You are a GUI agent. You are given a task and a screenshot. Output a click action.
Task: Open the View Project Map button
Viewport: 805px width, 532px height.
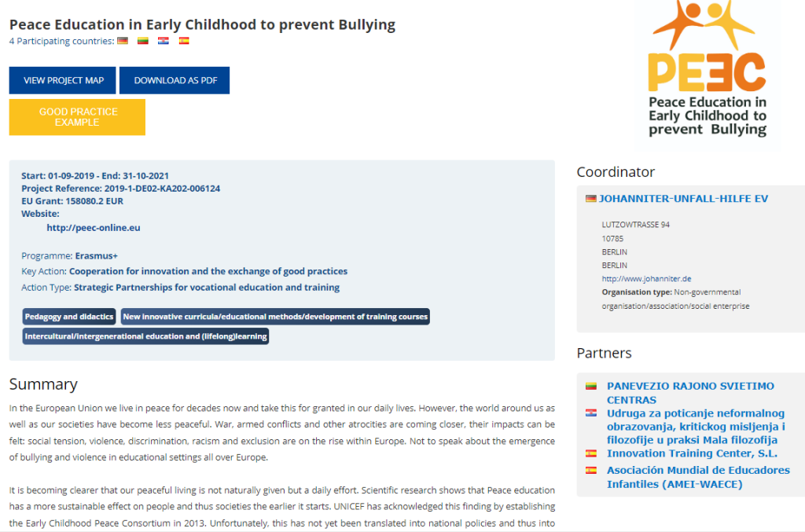point(62,80)
